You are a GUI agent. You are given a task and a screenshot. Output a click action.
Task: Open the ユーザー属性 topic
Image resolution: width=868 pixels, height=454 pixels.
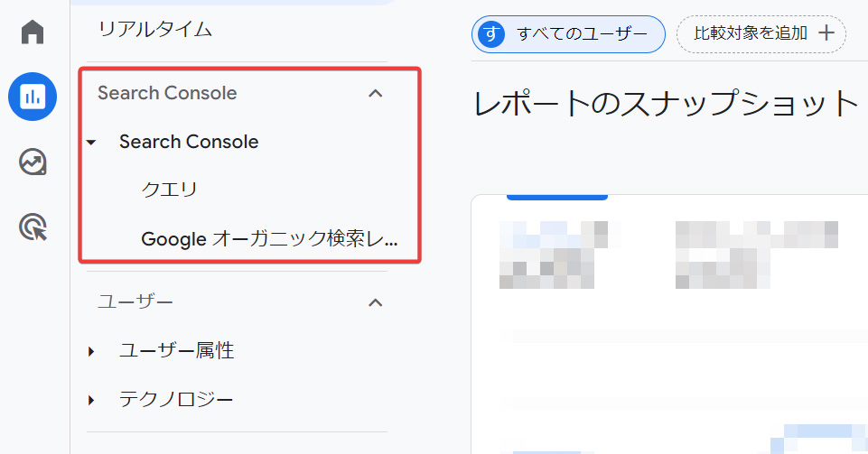177,350
